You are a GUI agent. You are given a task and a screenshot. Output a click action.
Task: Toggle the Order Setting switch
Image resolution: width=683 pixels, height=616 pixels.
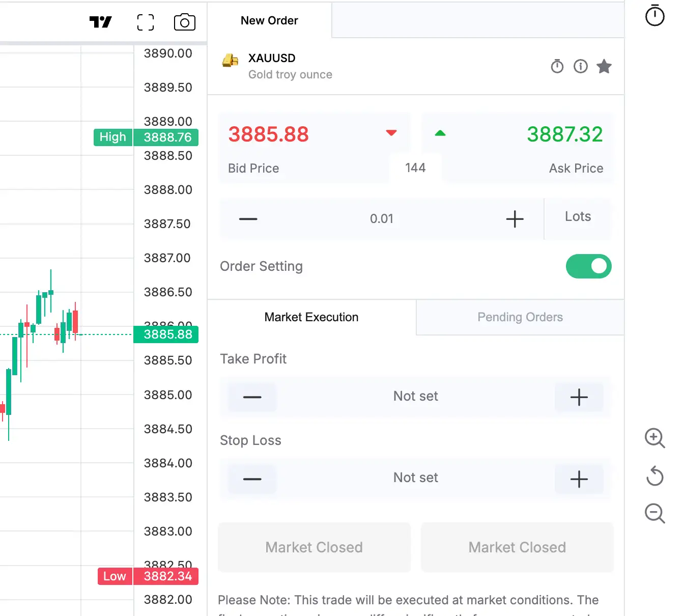588,266
